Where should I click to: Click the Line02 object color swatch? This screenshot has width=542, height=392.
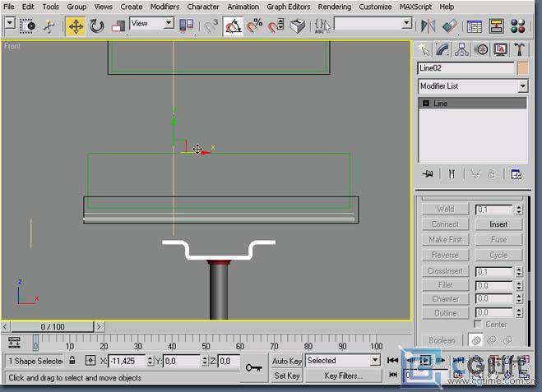point(522,68)
